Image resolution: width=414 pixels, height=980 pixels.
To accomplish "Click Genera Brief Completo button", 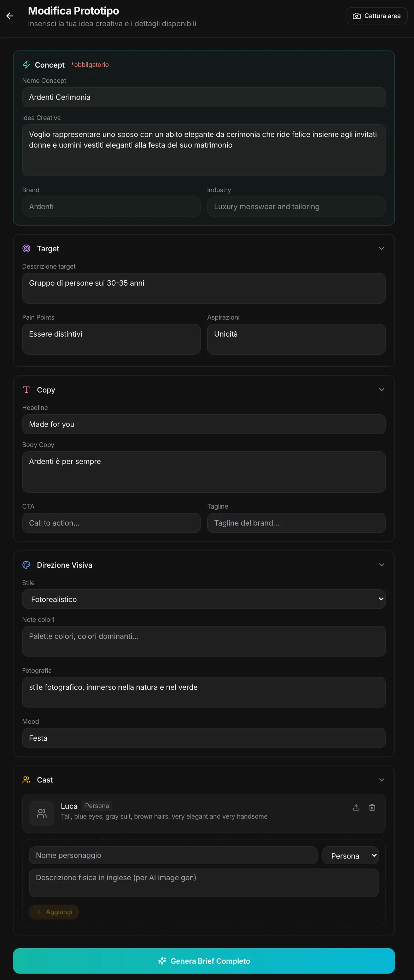I will [x=204, y=961].
